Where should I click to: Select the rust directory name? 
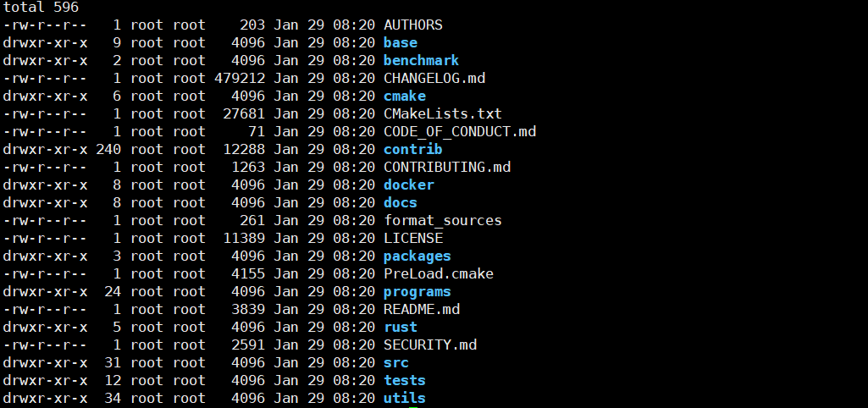[400, 327]
